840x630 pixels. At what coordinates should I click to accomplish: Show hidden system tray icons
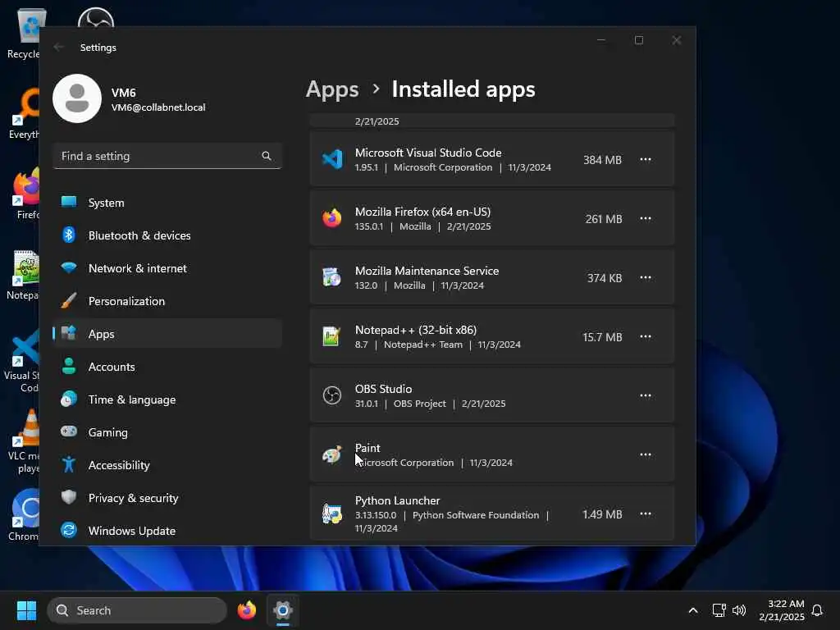click(692, 610)
